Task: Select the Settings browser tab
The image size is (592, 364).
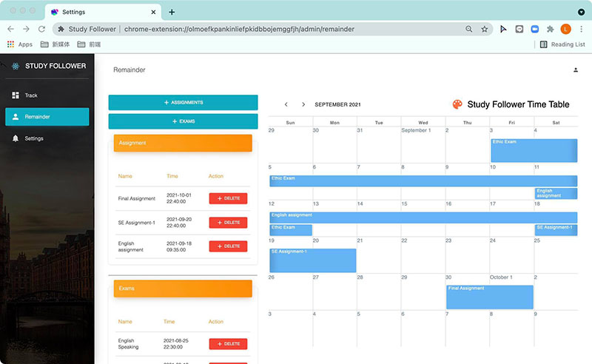Action: click(103, 12)
